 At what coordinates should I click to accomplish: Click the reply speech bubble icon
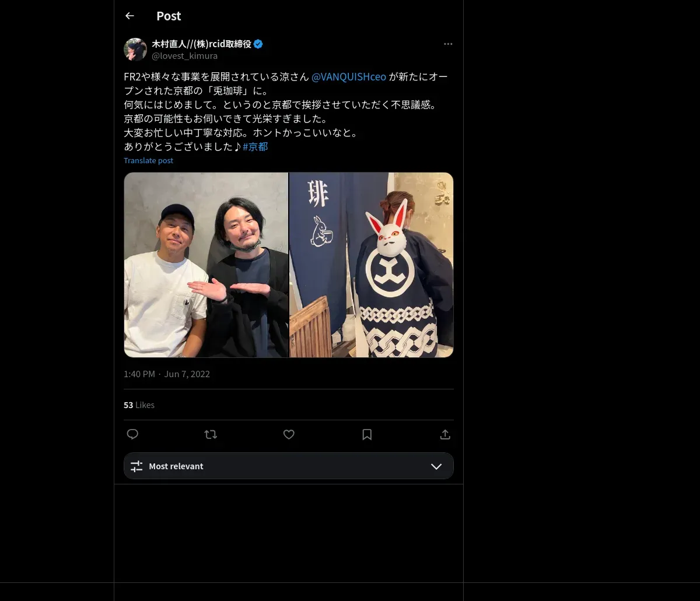132,434
